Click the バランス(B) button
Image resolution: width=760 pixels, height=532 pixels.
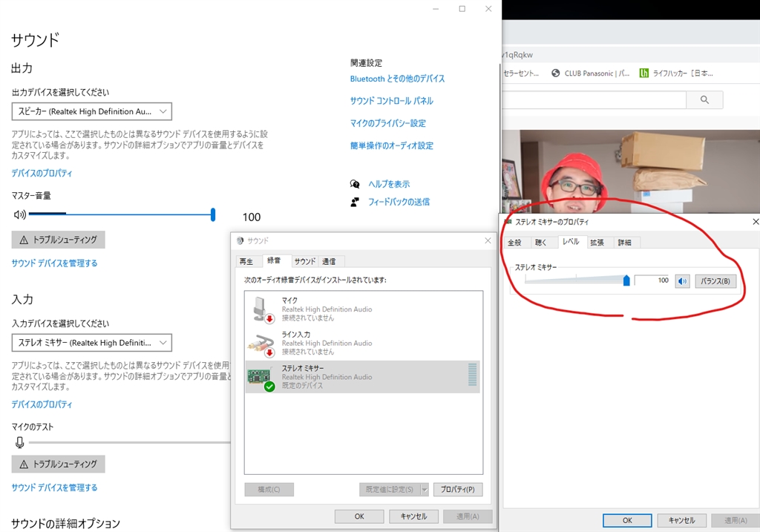pos(715,281)
